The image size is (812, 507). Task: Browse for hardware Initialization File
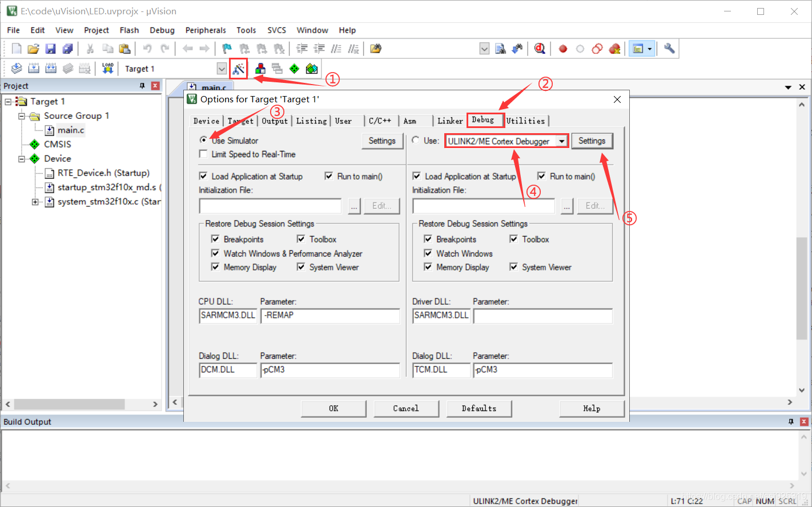[567, 206]
